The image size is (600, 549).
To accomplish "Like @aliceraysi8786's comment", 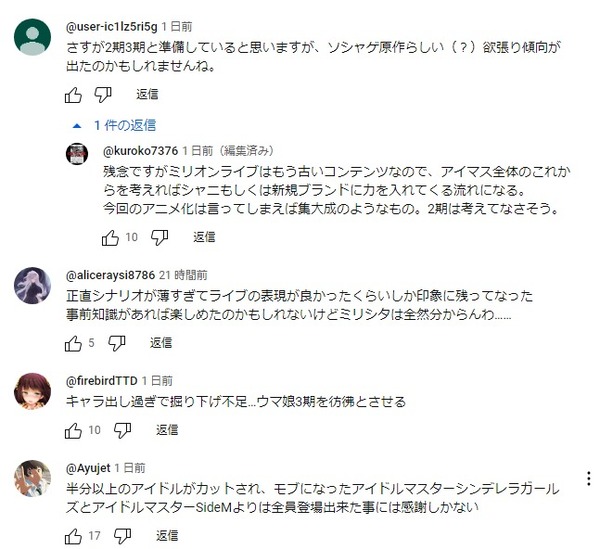I will point(73,343).
